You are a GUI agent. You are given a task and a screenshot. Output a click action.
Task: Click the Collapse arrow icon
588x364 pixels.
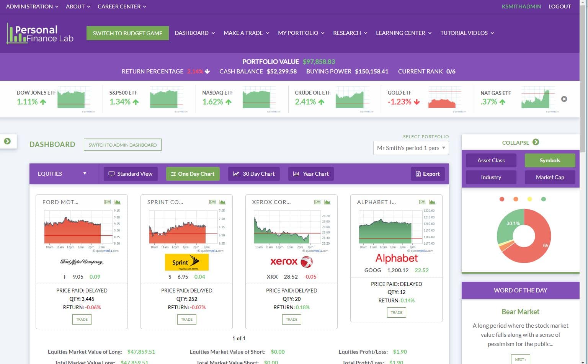[536, 142]
